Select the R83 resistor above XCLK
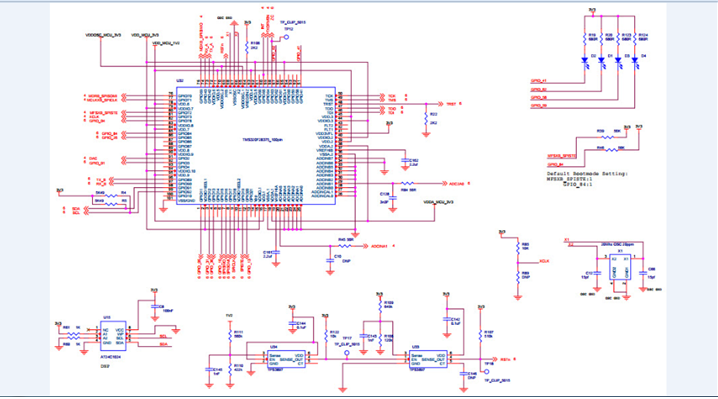This screenshot has height=399, width=718. click(x=518, y=248)
